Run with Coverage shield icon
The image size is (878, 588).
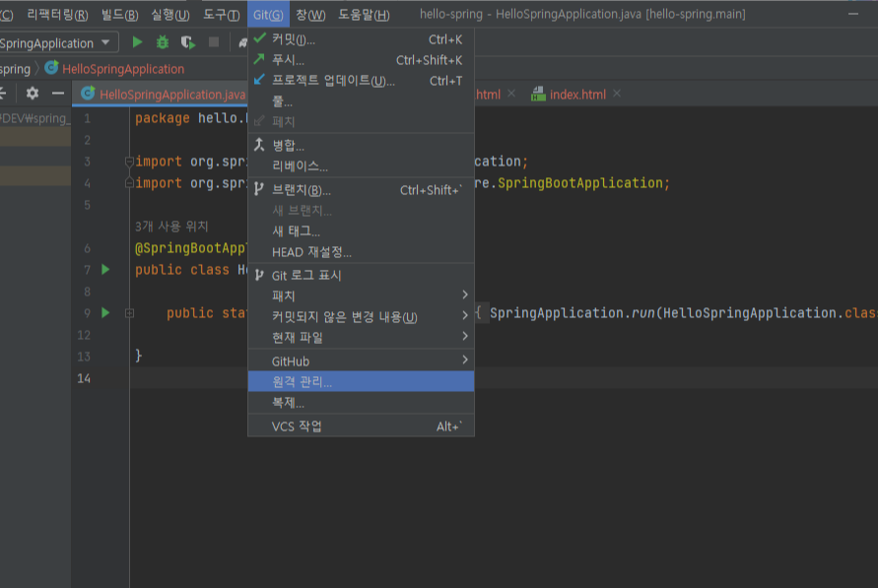[x=188, y=42]
